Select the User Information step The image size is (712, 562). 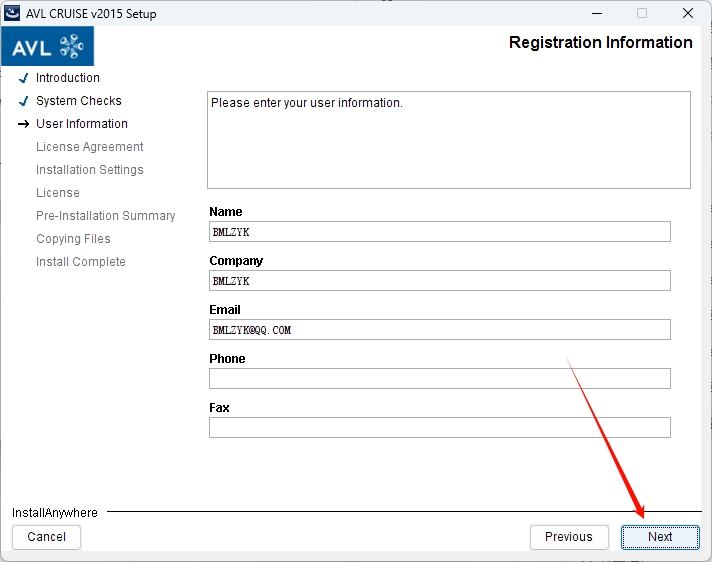(x=82, y=124)
